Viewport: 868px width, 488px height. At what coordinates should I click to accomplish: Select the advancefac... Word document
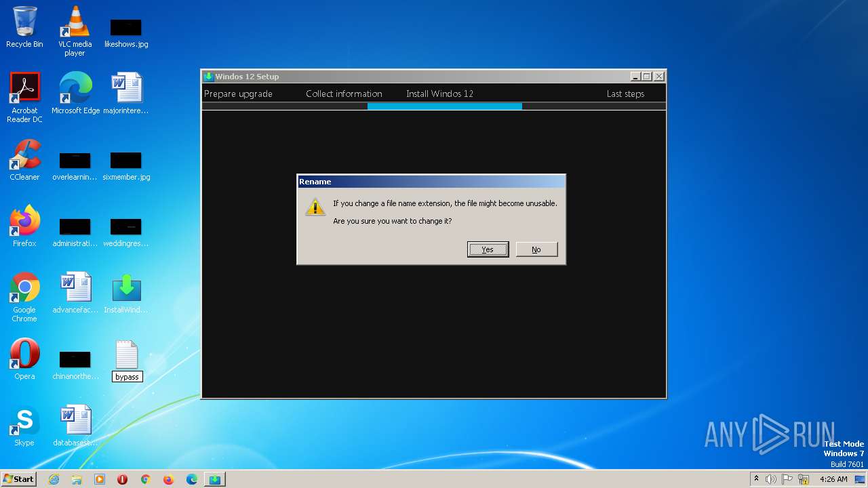[75, 293]
